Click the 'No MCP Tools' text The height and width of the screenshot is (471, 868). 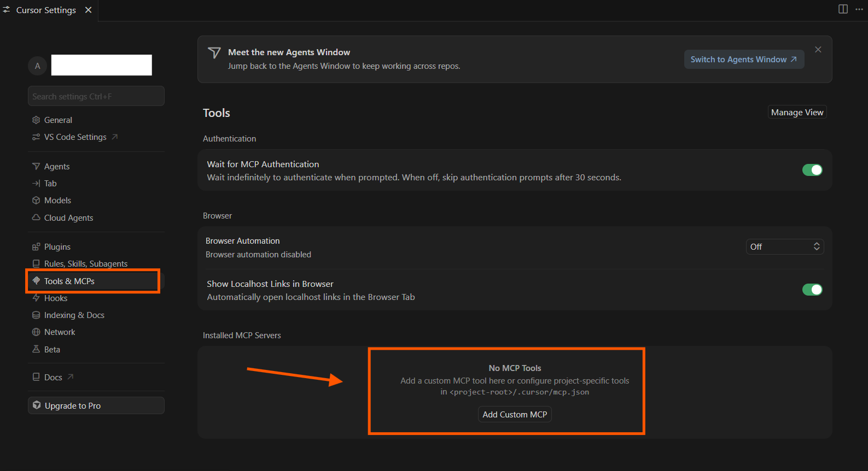(x=515, y=368)
